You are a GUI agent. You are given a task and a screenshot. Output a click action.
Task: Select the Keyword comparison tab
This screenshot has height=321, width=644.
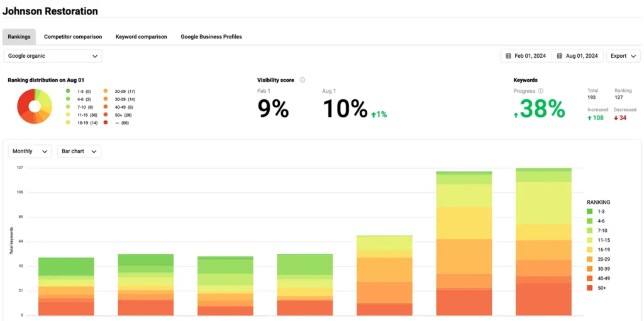coord(142,37)
